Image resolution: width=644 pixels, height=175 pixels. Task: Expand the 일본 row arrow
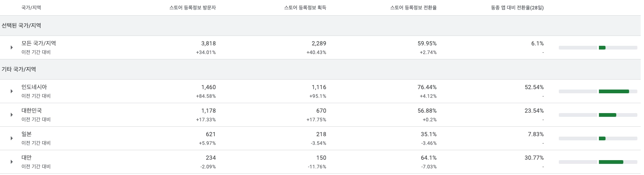pos(12,138)
